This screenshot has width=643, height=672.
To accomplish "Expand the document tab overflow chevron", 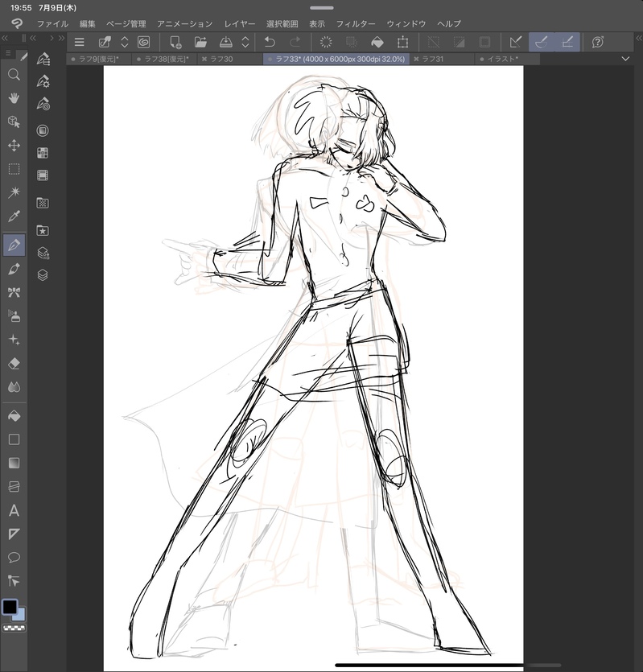I will tap(626, 59).
